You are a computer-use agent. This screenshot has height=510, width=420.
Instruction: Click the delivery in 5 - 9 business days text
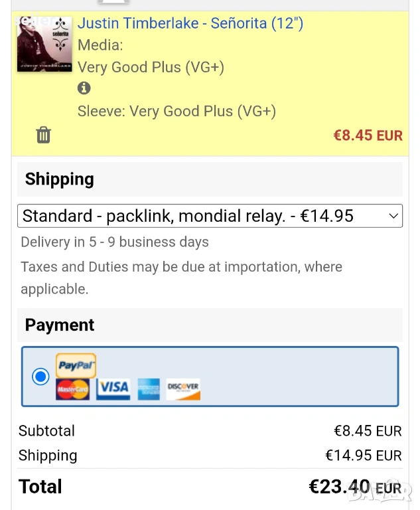(x=115, y=242)
